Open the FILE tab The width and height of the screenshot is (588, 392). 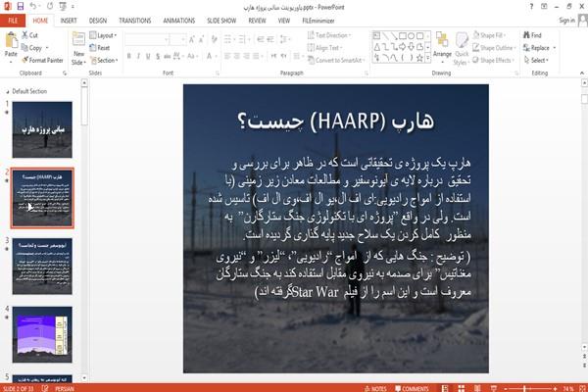click(13, 21)
